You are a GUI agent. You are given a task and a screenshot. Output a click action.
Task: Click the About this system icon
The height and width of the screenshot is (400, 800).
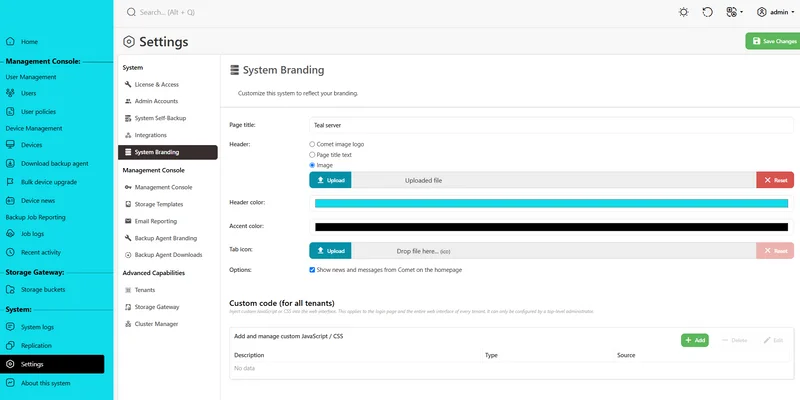click(10, 383)
